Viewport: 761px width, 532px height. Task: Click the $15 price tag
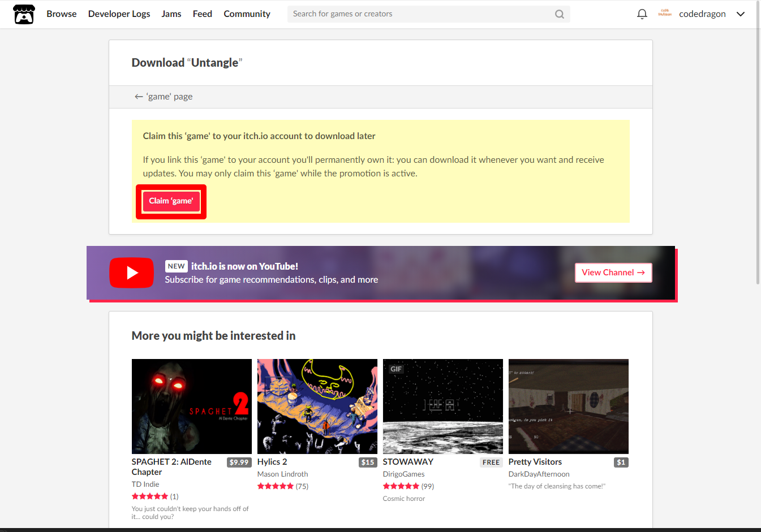point(368,462)
